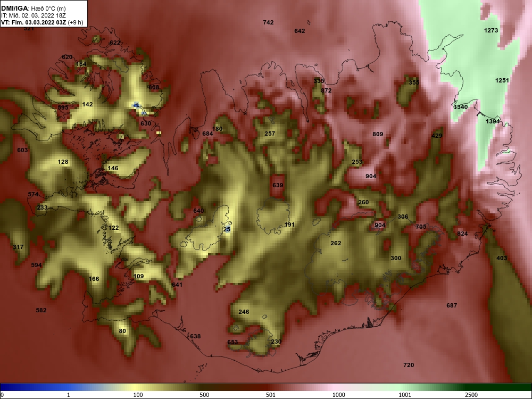
Task: Click the map value 128
Action: coord(63,162)
